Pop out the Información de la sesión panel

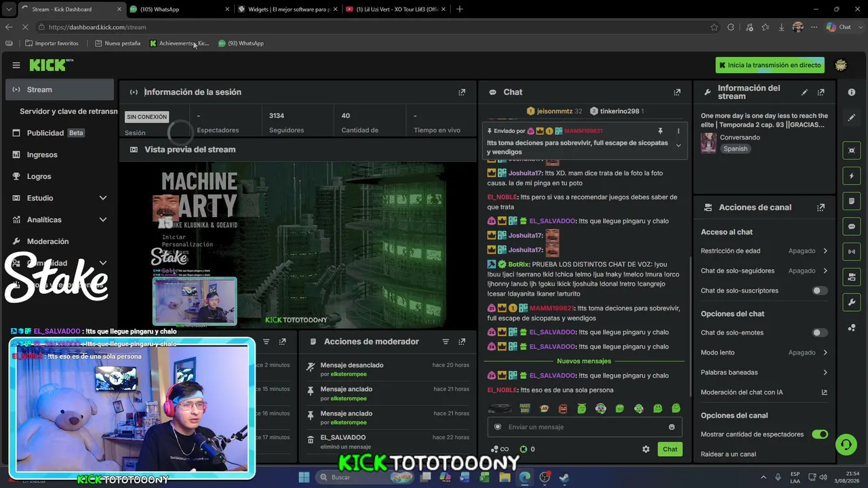pos(462,92)
